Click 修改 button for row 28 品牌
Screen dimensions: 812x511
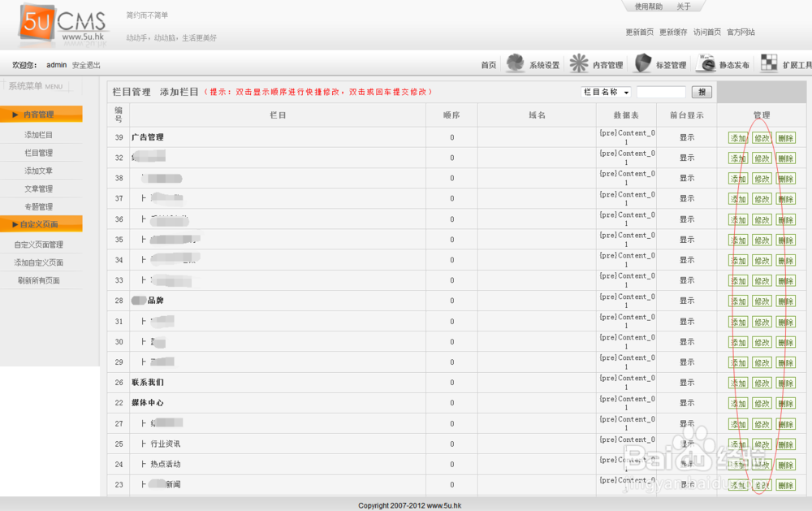point(762,301)
